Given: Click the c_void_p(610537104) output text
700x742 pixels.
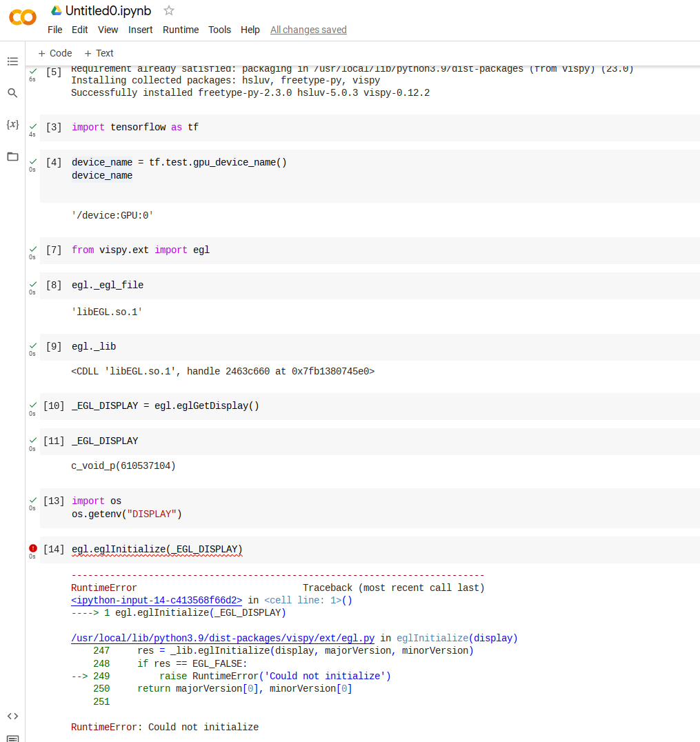Looking at the screenshot, I should 123,465.
